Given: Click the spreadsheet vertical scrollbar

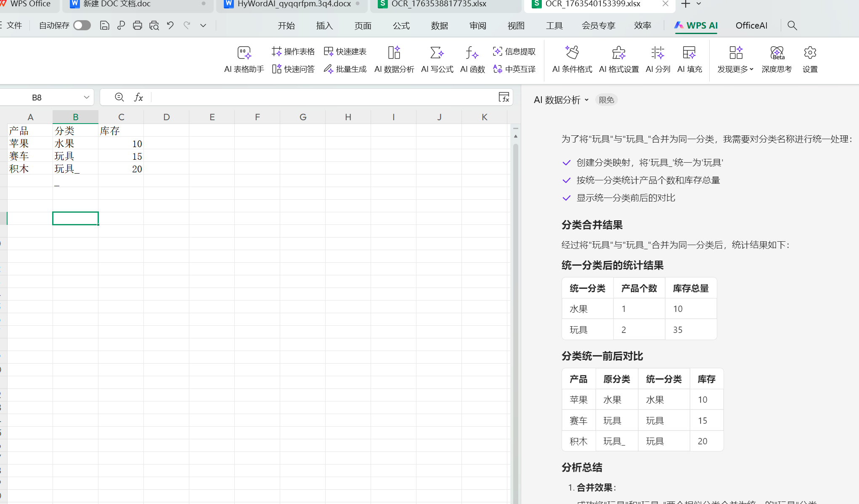Looking at the screenshot, I should coord(515,294).
